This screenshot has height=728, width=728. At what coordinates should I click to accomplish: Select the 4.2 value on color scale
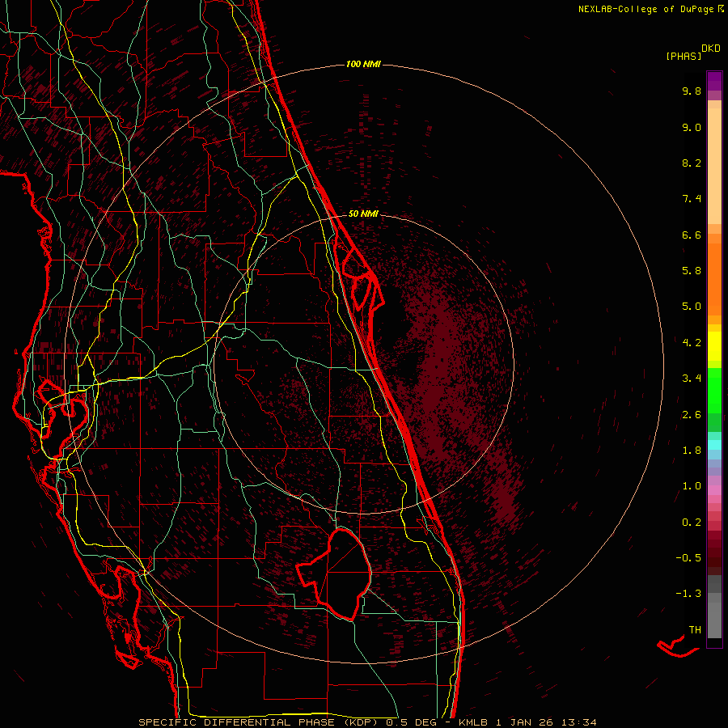[692, 343]
